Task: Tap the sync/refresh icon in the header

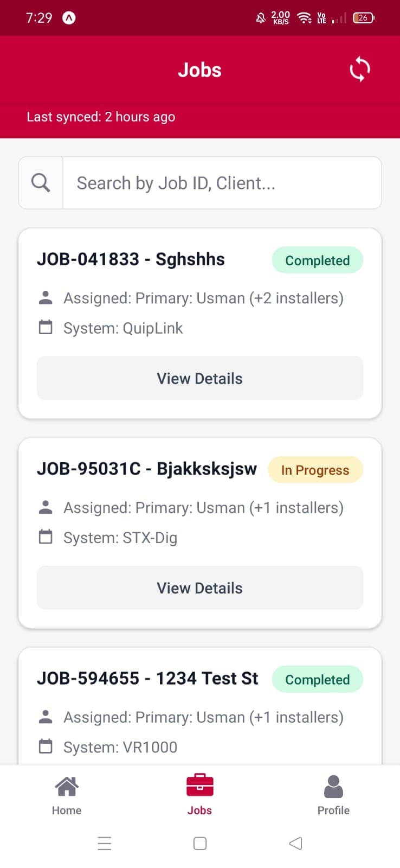Action: pos(359,69)
